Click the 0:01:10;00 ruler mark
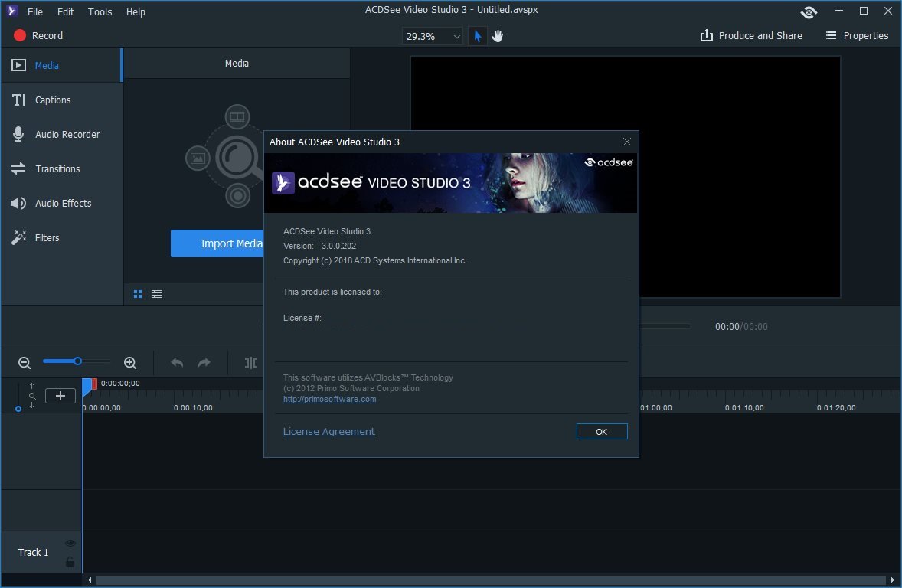Screen dimensions: 902x588 click(744, 407)
